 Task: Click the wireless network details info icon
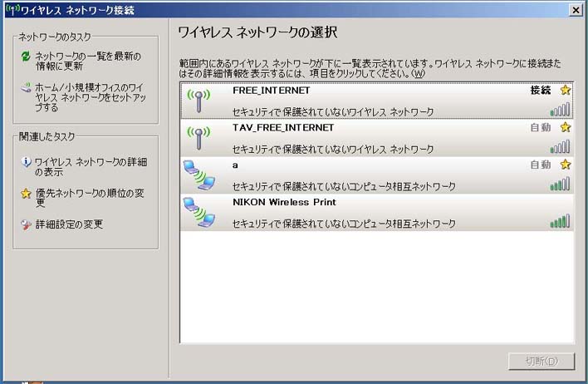(x=26, y=161)
